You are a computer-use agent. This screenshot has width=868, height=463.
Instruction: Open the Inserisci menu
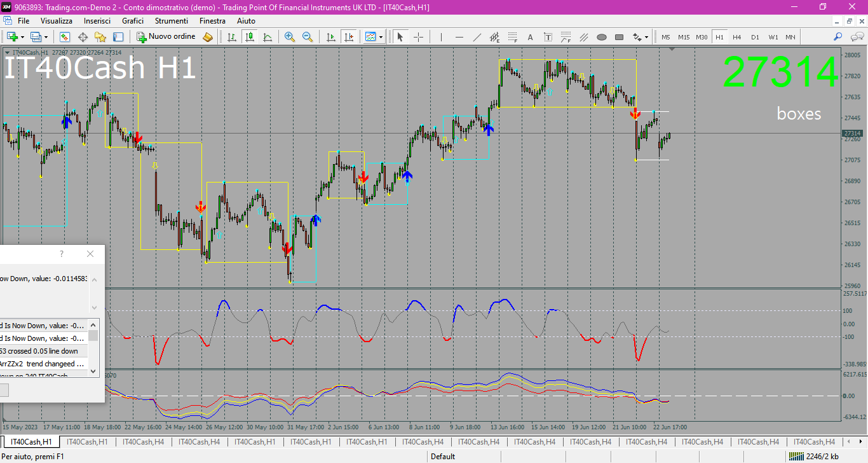click(97, 21)
